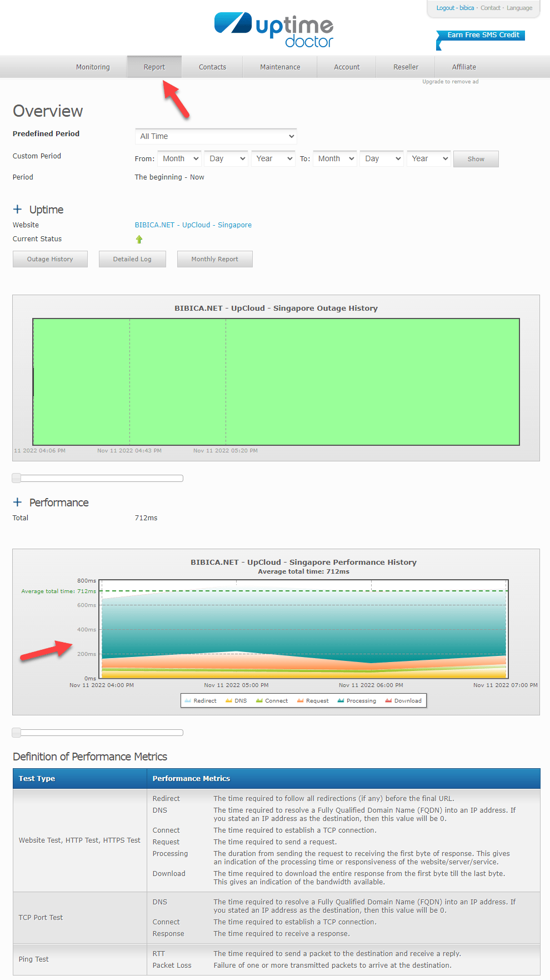The image size is (550, 980).
Task: Click the TCP Port Test cell
Action: [x=79, y=917]
